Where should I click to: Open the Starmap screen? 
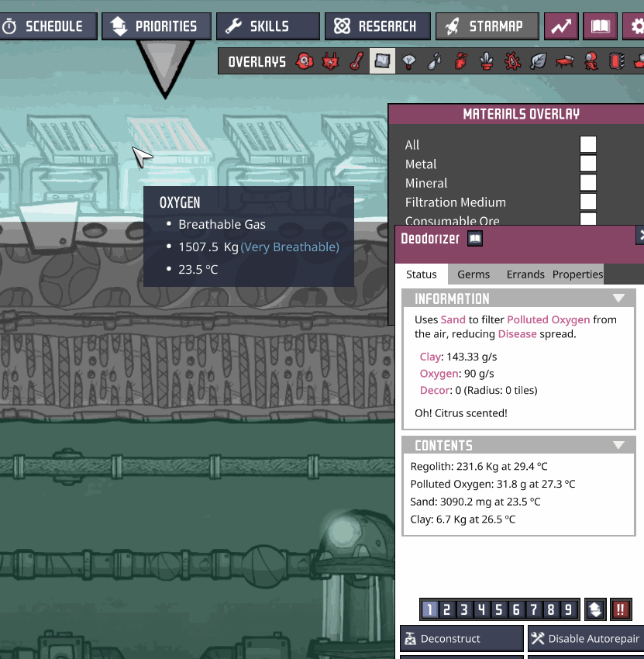pos(487,26)
